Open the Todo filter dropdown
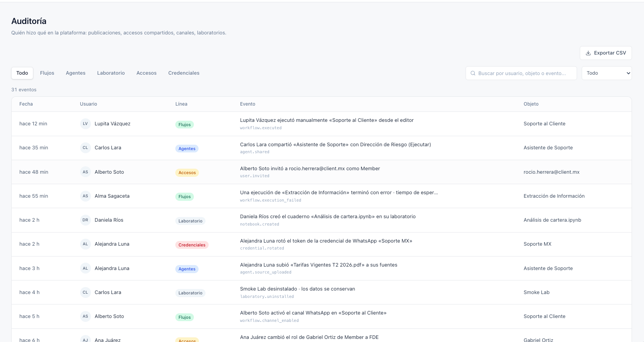The image size is (644, 342). [606, 73]
